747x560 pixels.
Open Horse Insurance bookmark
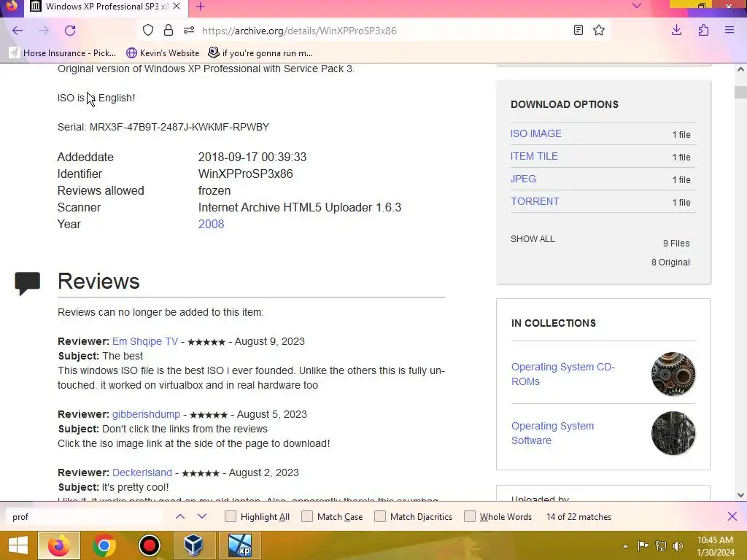[63, 52]
